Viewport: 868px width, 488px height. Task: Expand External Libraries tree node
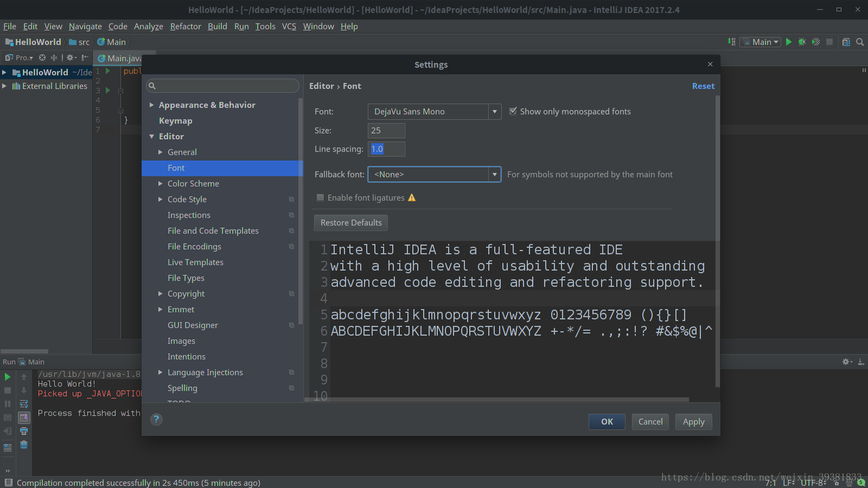[x=4, y=86]
